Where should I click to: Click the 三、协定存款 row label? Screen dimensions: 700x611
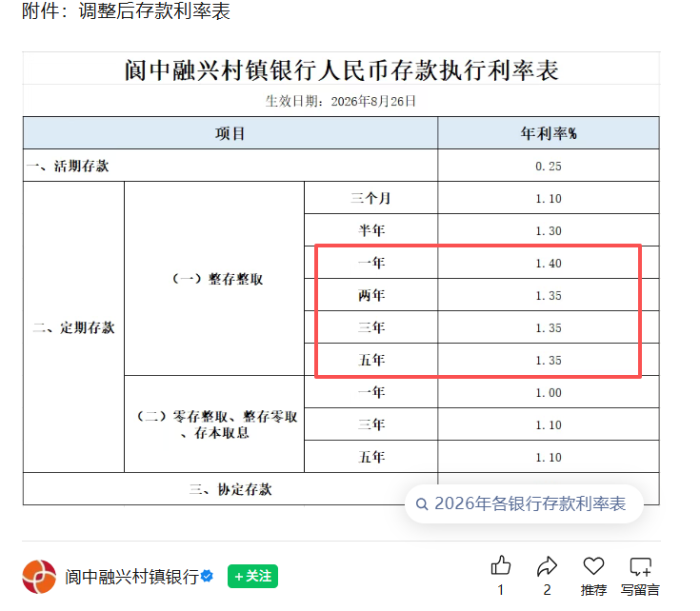pos(230,489)
